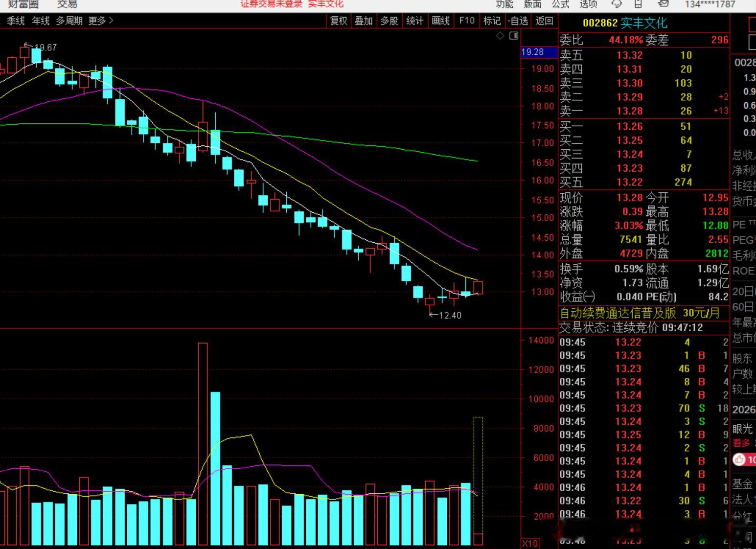Click -自选 to remove from watchlist
The width and height of the screenshot is (756, 549).
518,21
